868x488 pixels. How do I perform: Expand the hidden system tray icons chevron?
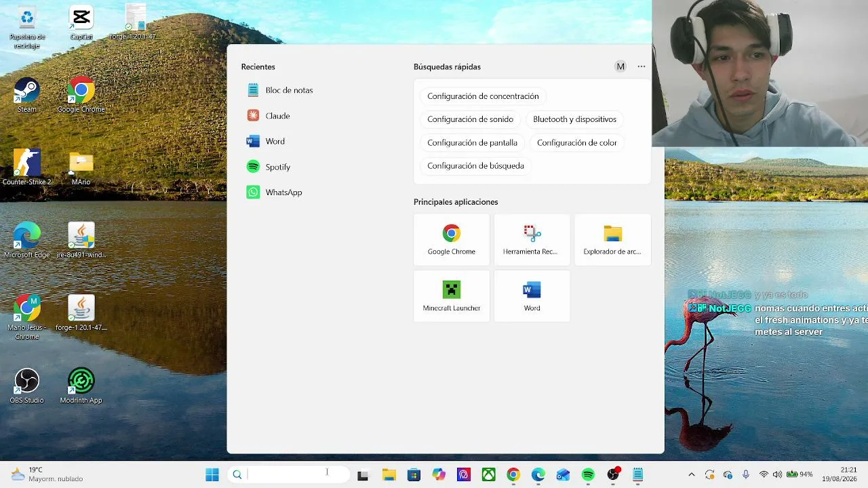pyautogui.click(x=691, y=474)
